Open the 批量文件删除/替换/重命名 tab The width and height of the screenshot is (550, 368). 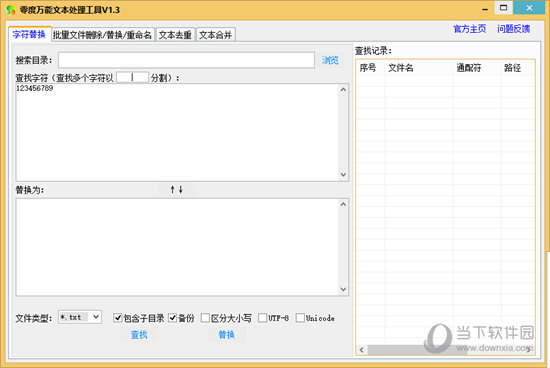(x=102, y=35)
